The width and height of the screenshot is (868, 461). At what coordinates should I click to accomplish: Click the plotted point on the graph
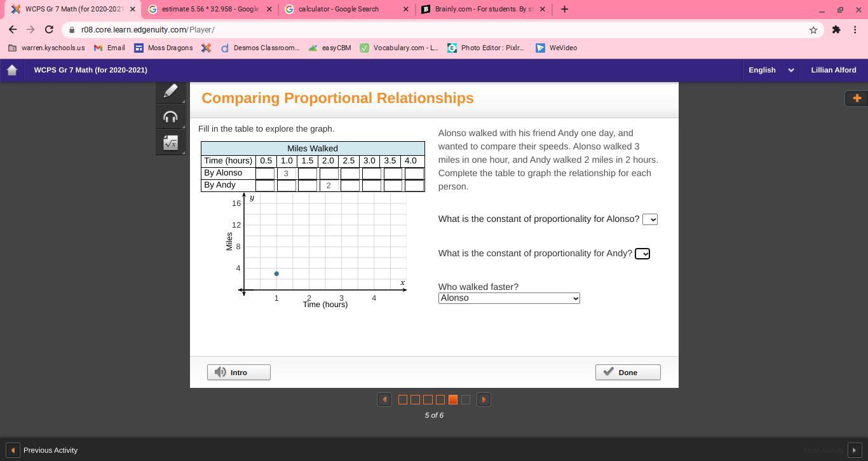[276, 274]
